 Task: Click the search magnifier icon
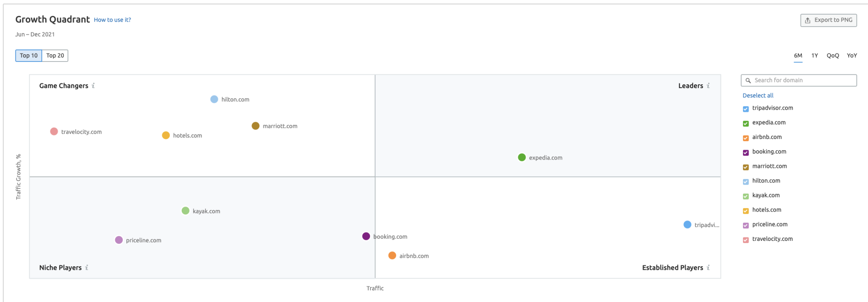(748, 80)
